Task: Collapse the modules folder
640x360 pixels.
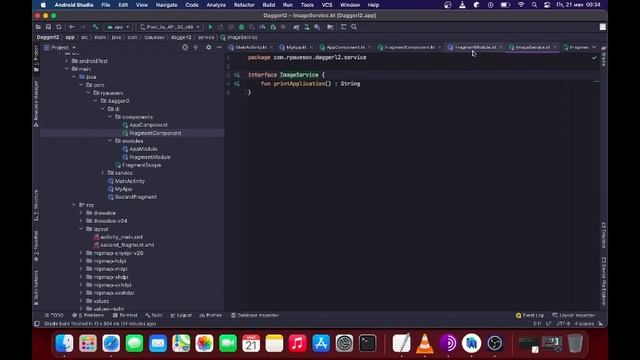Action: click(x=110, y=141)
